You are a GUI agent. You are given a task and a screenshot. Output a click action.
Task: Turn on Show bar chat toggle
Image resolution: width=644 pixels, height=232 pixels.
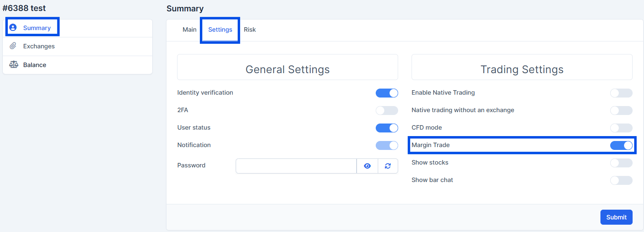621,180
